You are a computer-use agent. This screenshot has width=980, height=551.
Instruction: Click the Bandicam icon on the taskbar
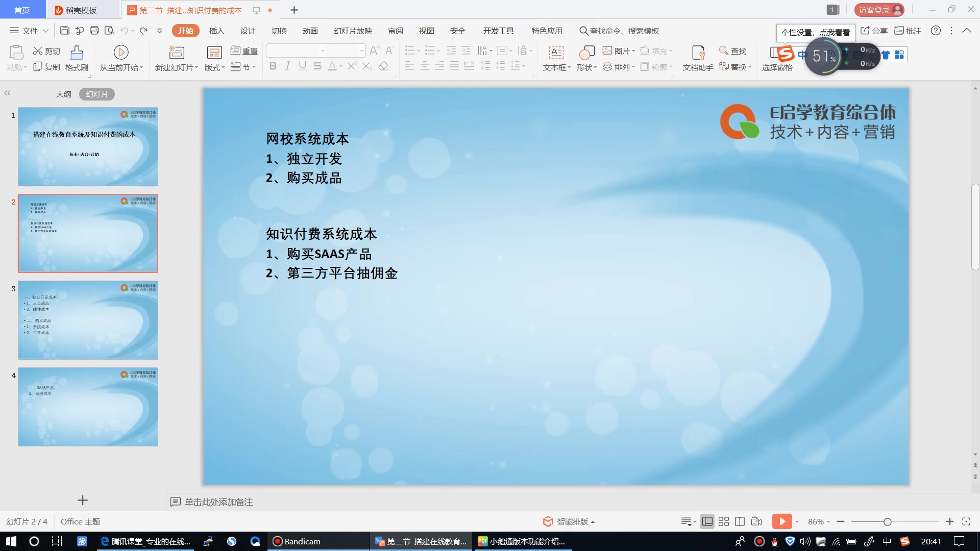point(277,541)
